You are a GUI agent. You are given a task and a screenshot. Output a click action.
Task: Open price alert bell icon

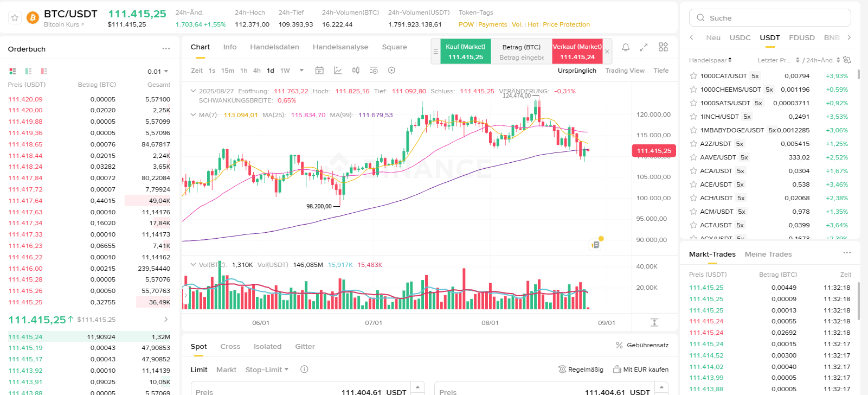point(626,47)
